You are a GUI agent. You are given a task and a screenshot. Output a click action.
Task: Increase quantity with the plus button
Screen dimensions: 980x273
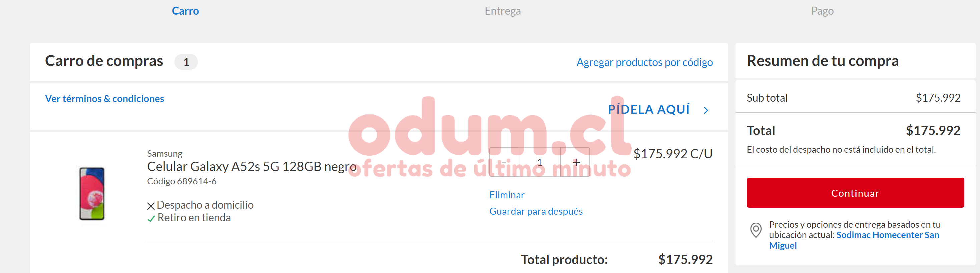pos(575,162)
